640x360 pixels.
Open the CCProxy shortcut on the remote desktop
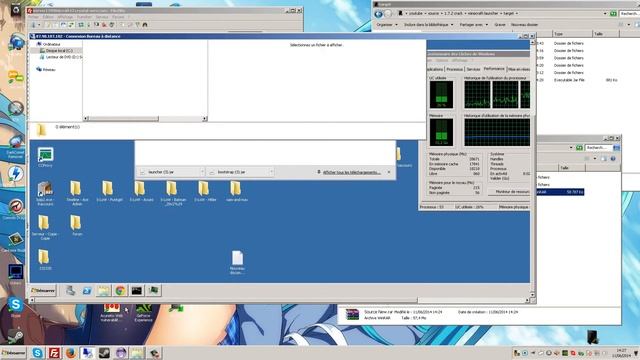(45, 157)
